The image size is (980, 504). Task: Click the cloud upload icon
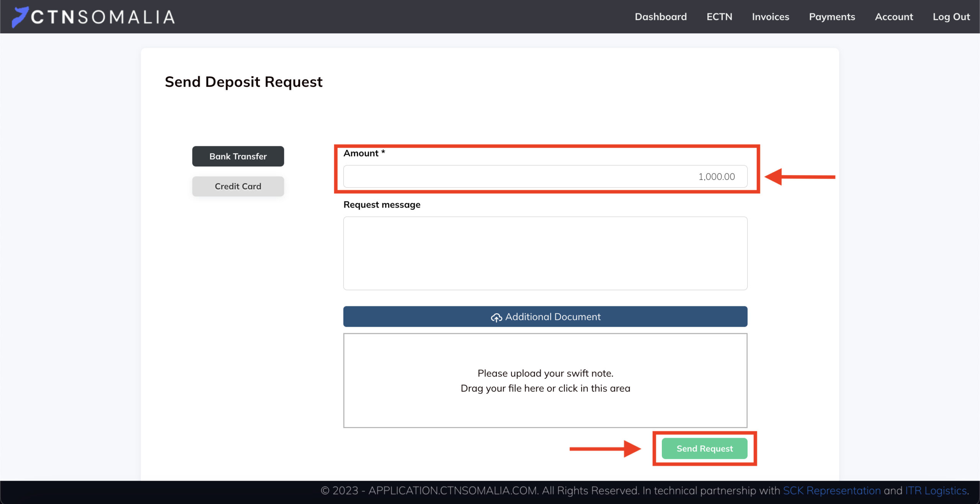coord(497,317)
